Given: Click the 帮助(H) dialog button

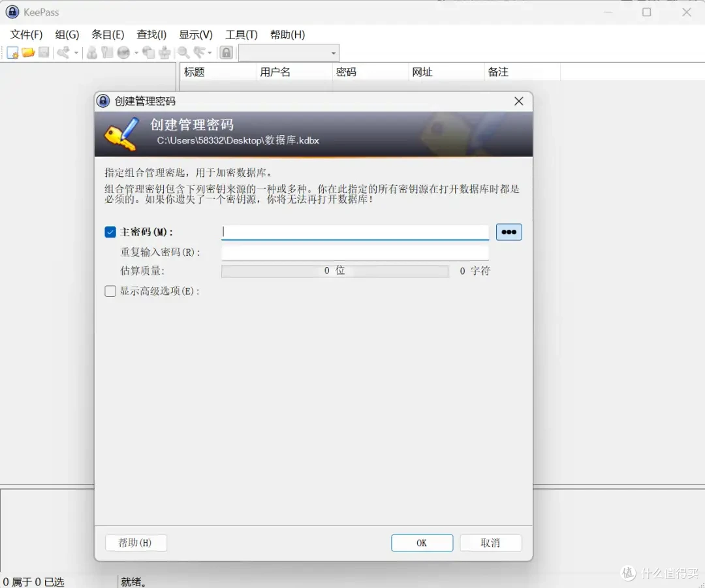Looking at the screenshot, I should coord(136,542).
